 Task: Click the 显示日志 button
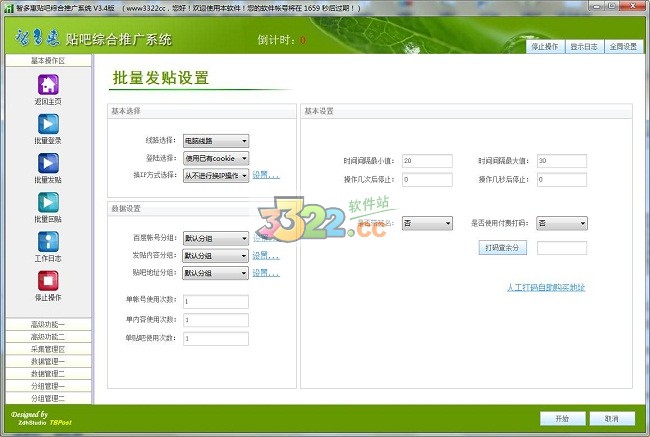584,47
